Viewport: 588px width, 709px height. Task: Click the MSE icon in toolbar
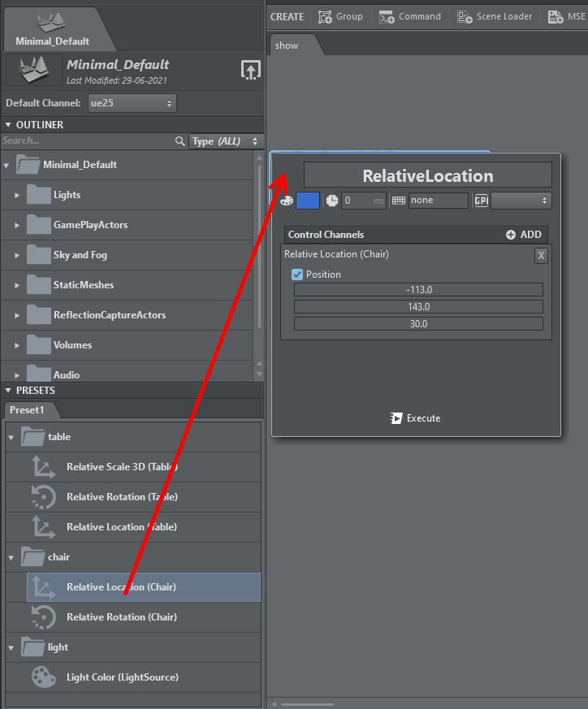(x=556, y=16)
